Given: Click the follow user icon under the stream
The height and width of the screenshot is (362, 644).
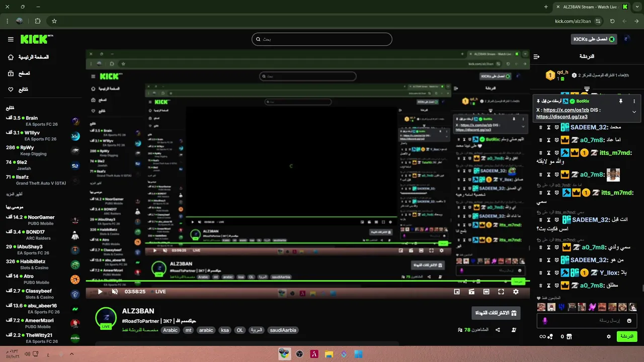Looking at the screenshot, I should coord(514,330).
